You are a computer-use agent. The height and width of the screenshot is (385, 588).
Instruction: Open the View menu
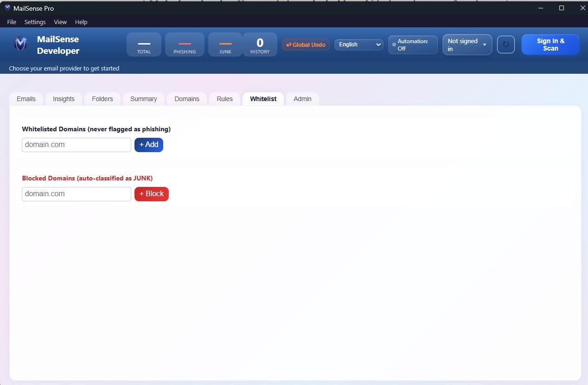click(60, 22)
